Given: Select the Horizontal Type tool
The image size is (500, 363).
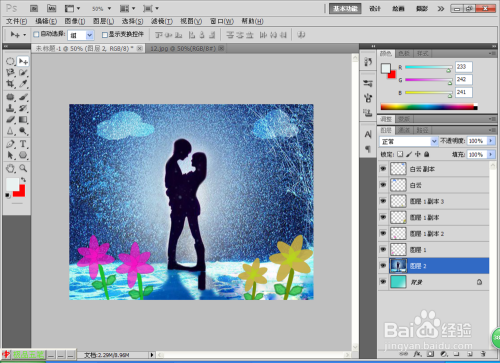Looking at the screenshot, I should click(23, 144).
